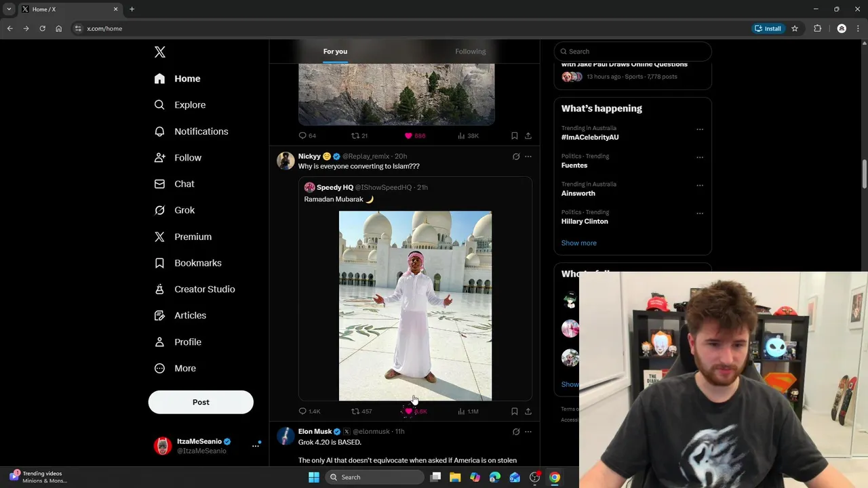The width and height of the screenshot is (868, 488).
Task: Bookmark this page with the star icon
Action: tap(795, 28)
